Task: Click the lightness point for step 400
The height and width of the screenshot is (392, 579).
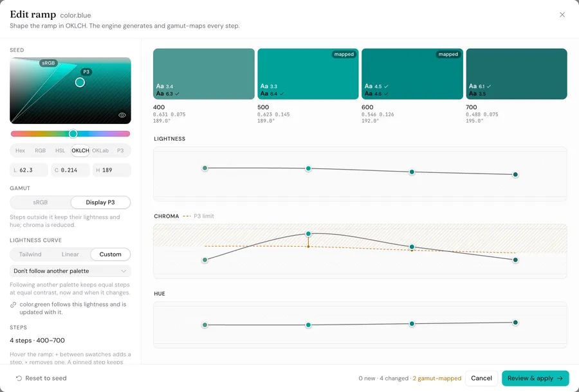Action: [205, 168]
